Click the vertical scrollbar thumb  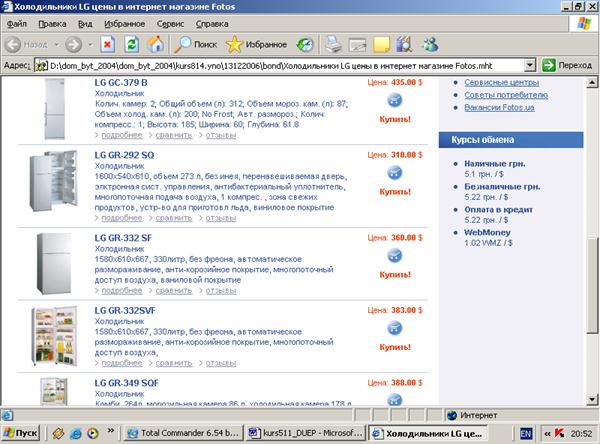(x=592, y=286)
